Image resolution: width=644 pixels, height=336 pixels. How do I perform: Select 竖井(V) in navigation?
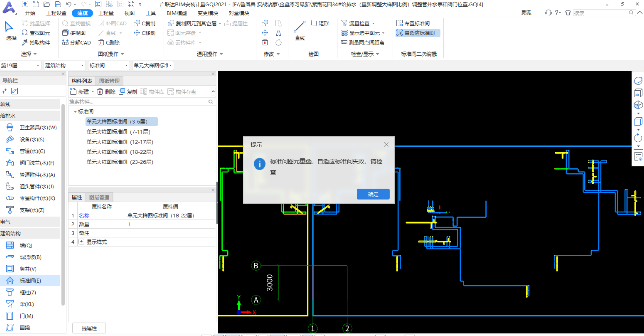point(22,269)
